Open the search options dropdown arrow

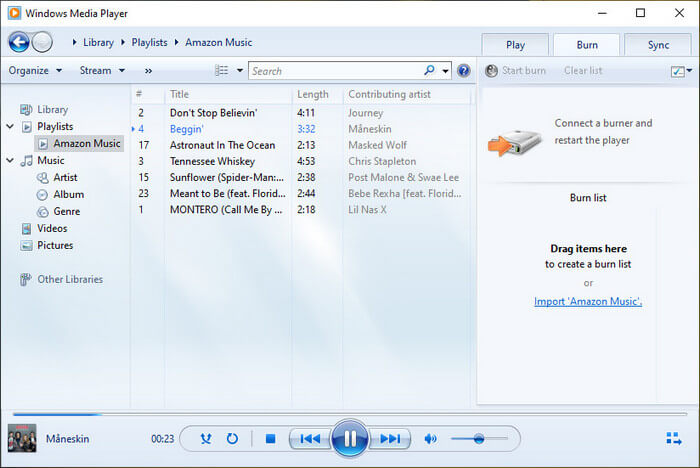click(445, 71)
